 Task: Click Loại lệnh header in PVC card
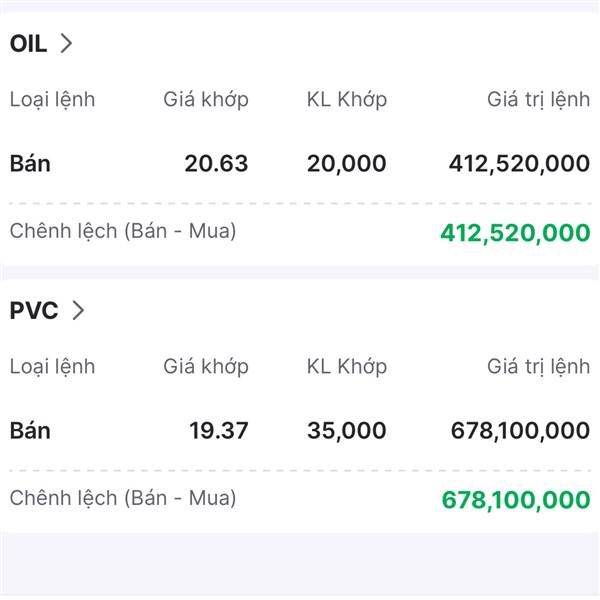coord(52,366)
